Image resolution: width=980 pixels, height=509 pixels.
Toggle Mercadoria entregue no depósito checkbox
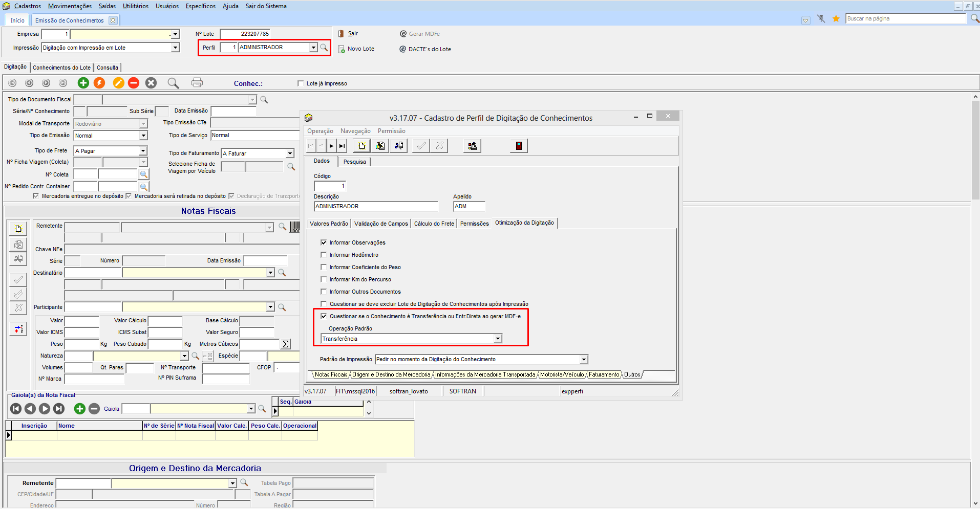[x=36, y=196]
